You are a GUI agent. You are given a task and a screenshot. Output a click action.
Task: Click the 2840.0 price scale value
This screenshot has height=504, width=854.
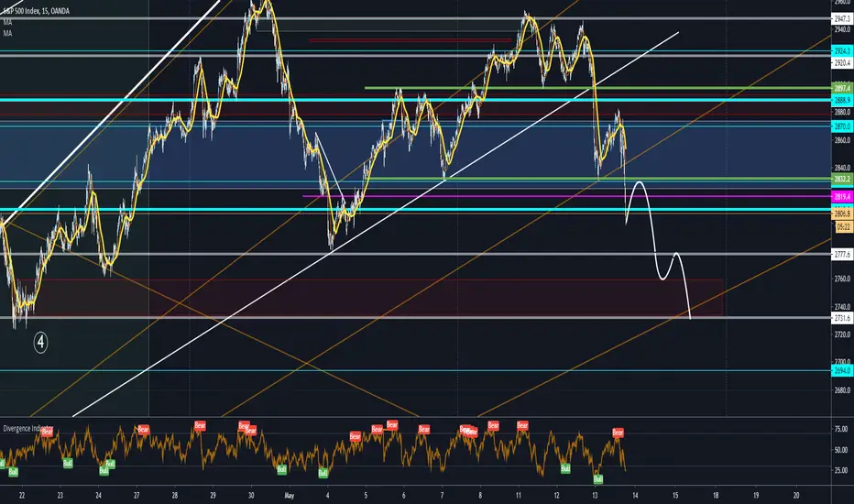[843, 168]
